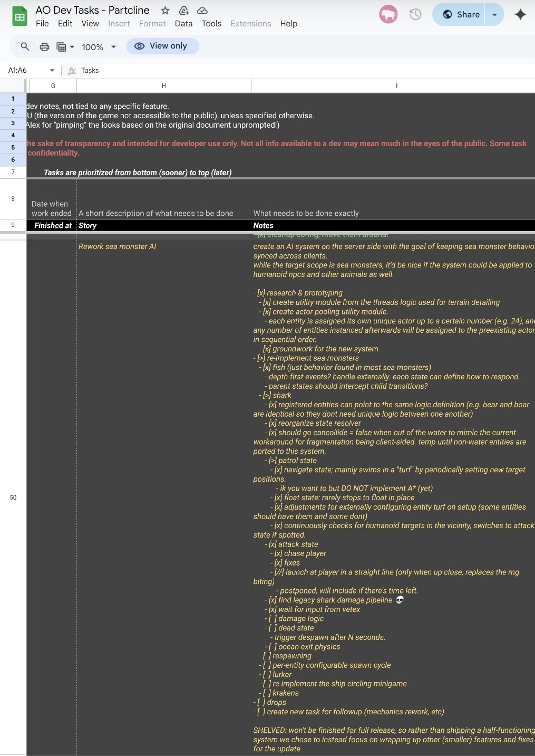
Task: Open the Gemini sparkle assistant
Action: 520,15
